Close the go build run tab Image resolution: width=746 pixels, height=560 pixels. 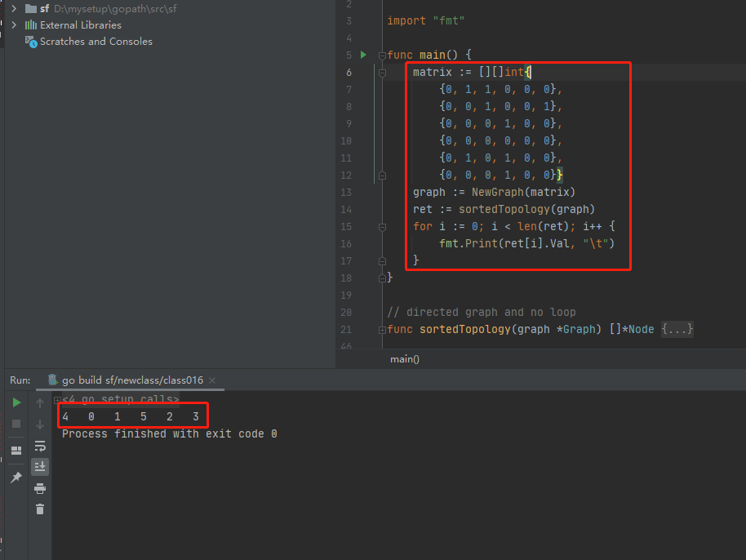[x=212, y=380]
